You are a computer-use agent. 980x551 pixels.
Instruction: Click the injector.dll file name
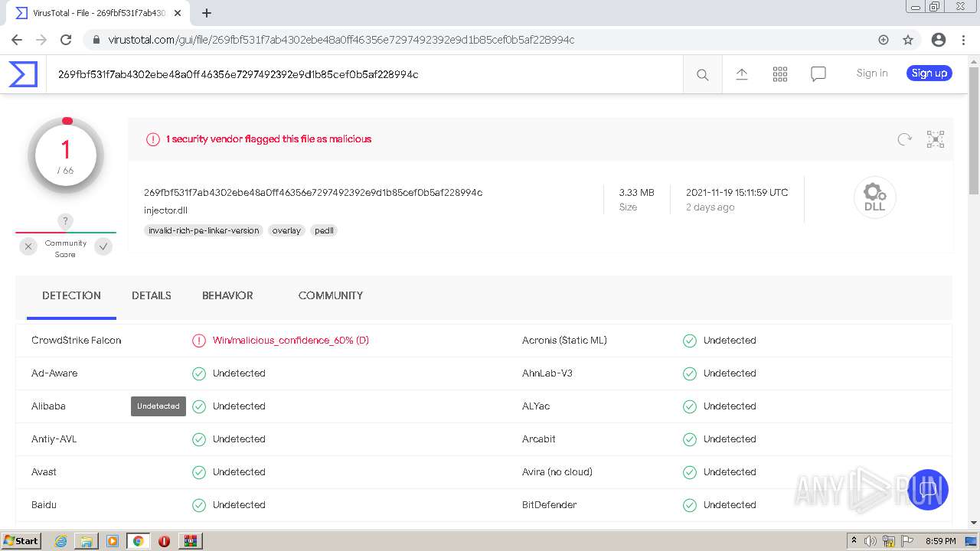(165, 210)
